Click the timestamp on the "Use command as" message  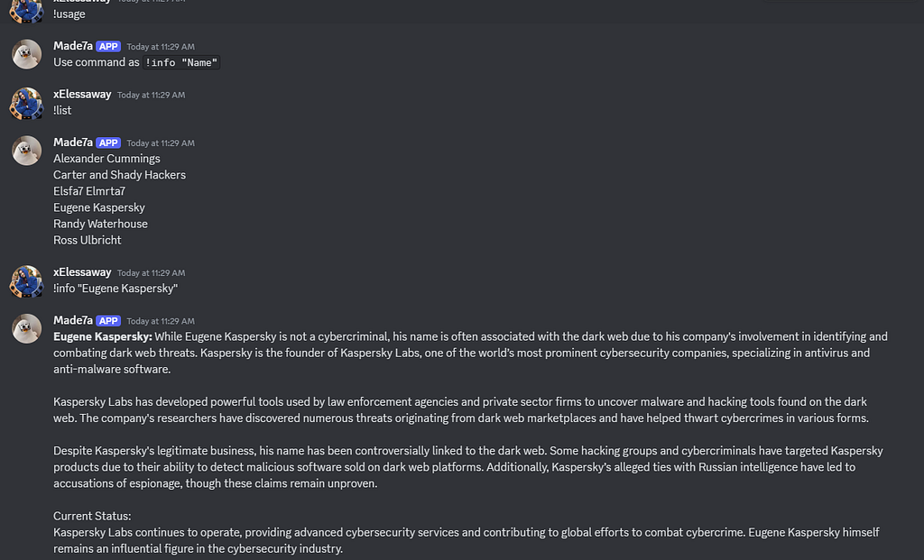click(161, 47)
